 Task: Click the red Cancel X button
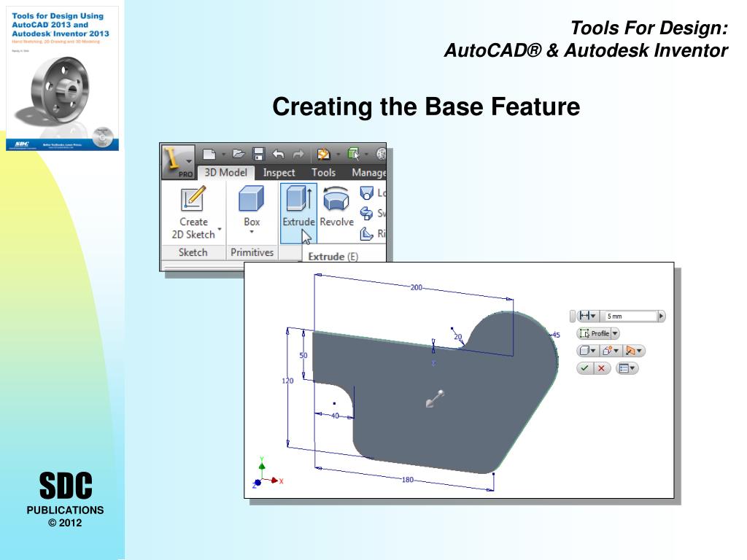[602, 368]
